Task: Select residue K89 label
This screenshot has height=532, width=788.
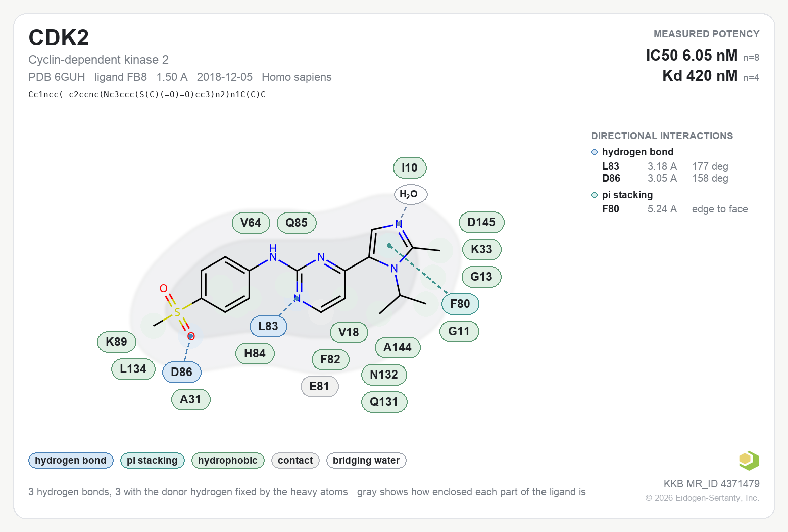Action: tap(117, 342)
